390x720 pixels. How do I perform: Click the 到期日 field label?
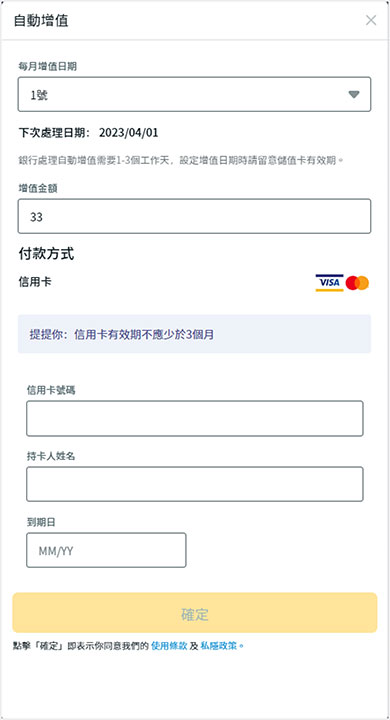click(x=41, y=522)
